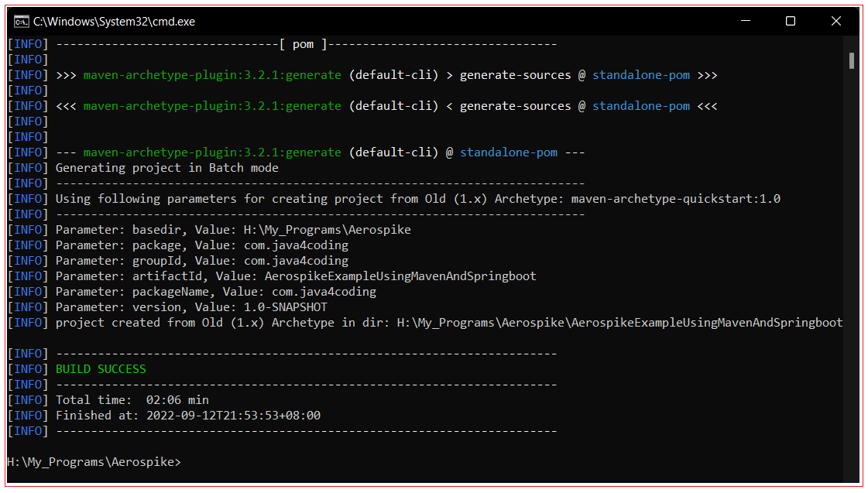Close the Command Prompt window
The image size is (868, 493).
point(835,21)
